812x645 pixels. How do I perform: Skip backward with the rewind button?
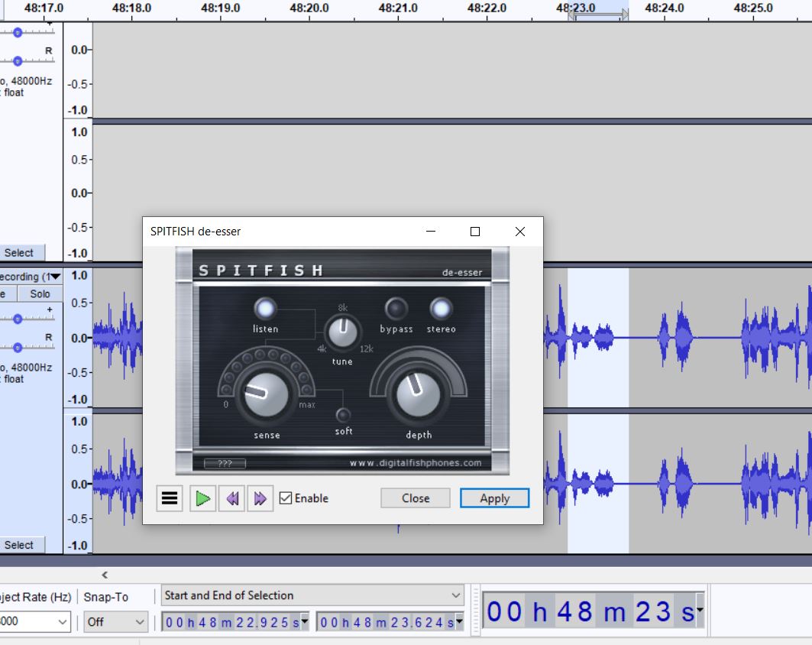click(x=232, y=498)
